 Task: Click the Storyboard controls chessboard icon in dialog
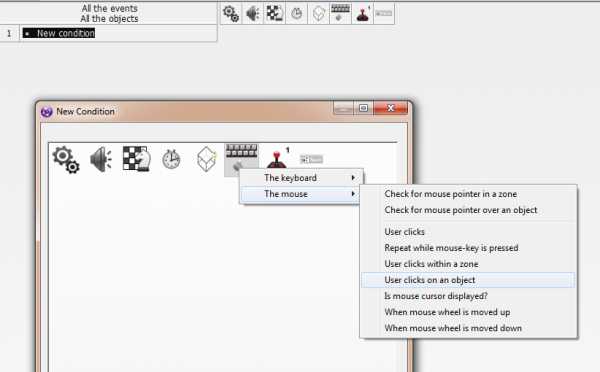click(136, 158)
